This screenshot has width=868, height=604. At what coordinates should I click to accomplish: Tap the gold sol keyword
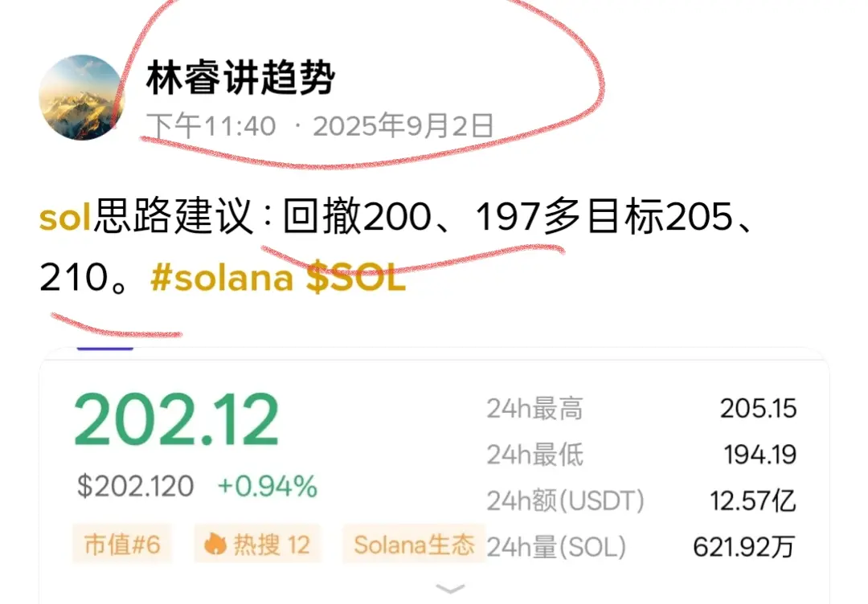65,217
